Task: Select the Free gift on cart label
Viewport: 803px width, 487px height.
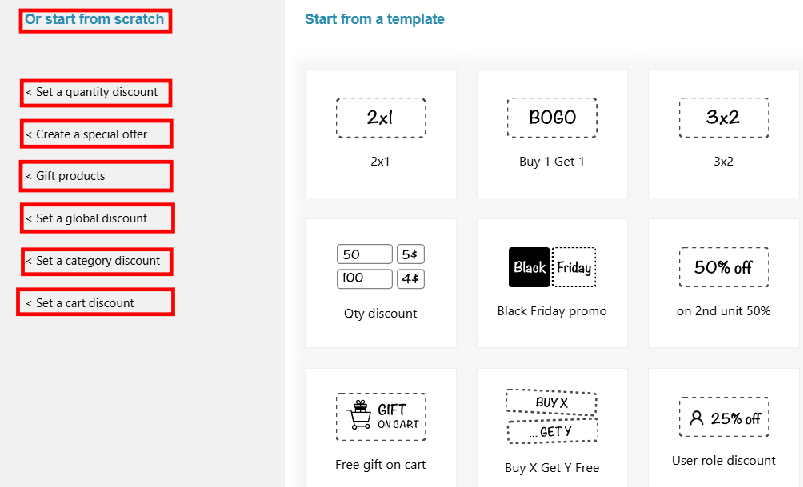Action: [x=381, y=464]
